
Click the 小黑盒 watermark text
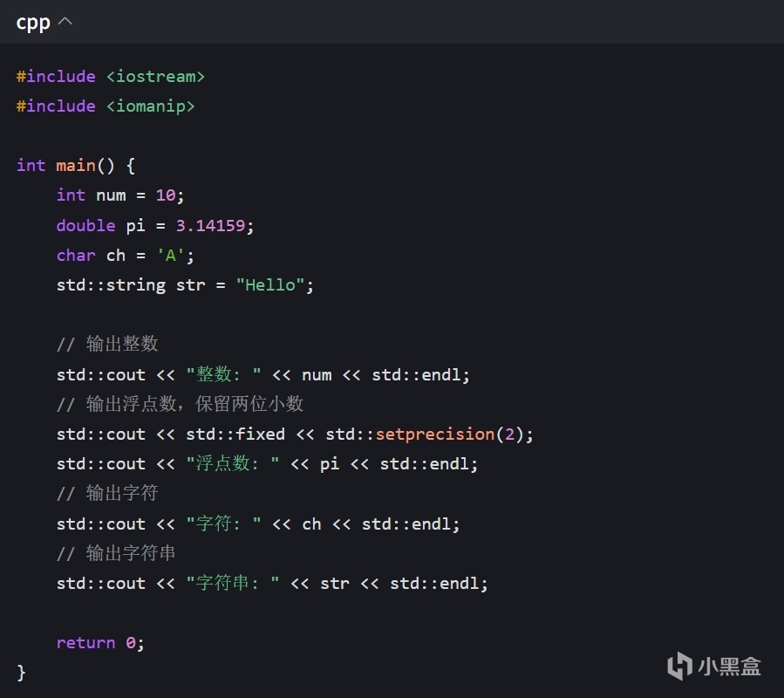(x=729, y=667)
